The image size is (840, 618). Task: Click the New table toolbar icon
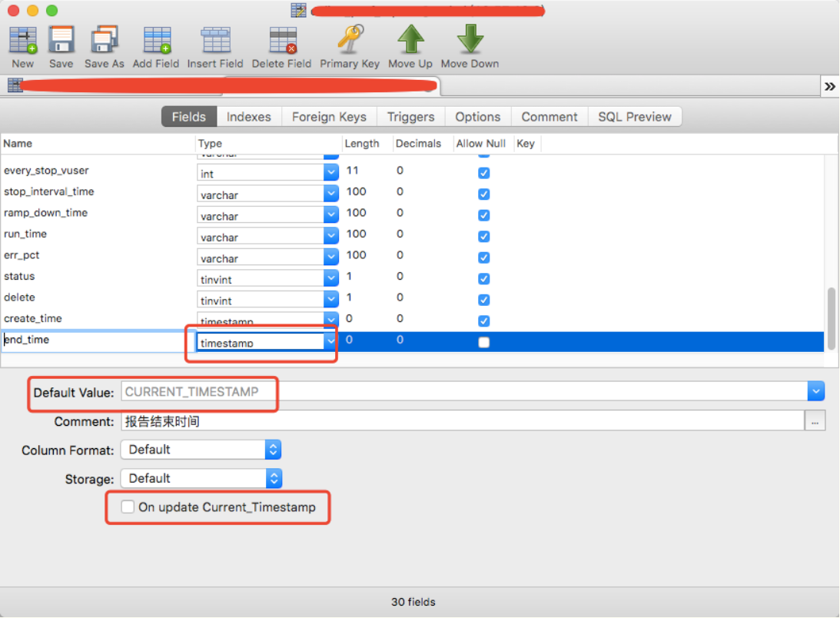coord(23,40)
